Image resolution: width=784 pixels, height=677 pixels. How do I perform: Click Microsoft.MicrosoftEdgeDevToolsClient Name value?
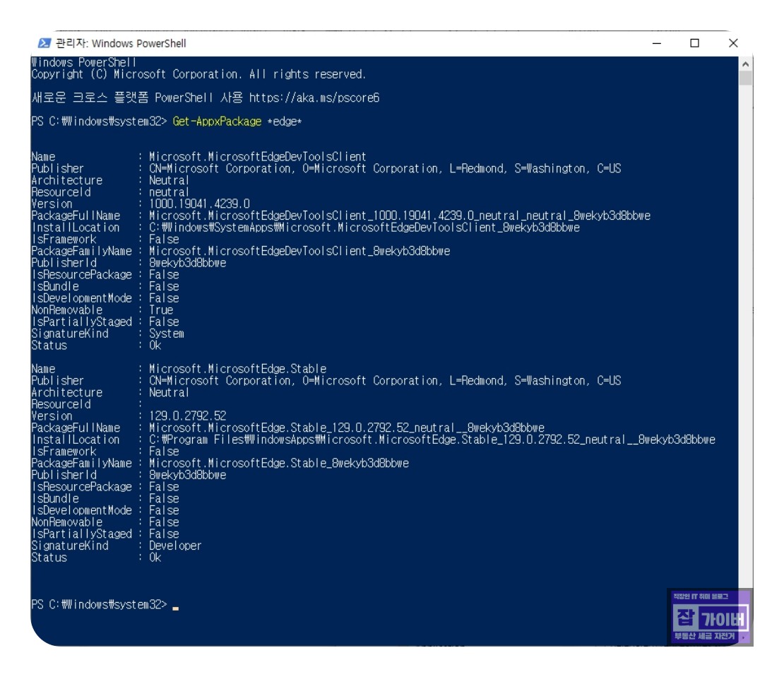click(x=258, y=157)
